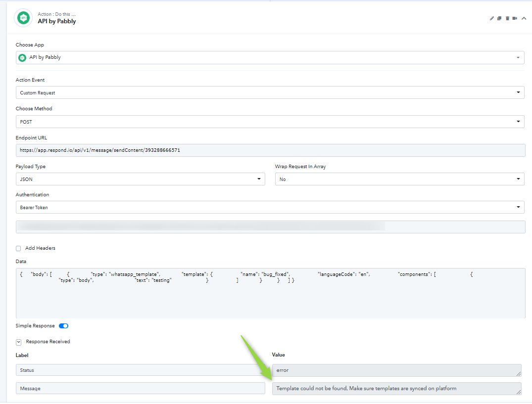
Task: Tick the Add Headers checkbox
Action: tap(18, 248)
